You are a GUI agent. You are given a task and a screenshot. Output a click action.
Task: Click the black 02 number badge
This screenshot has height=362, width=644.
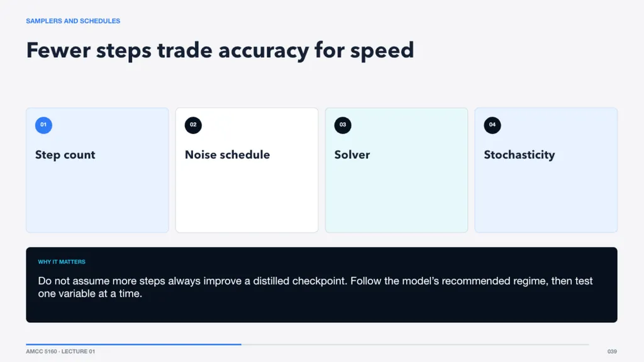pos(193,125)
